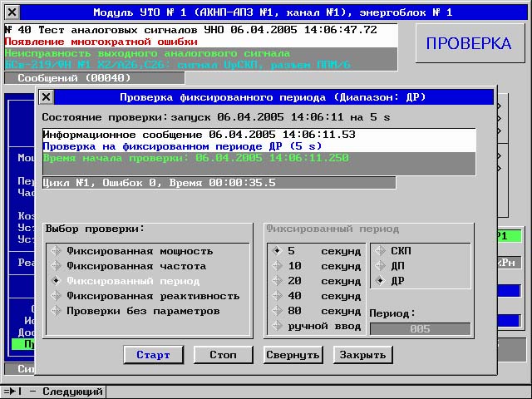
Task: Click the large ПРОВЕРКА button
Action: pos(470,44)
